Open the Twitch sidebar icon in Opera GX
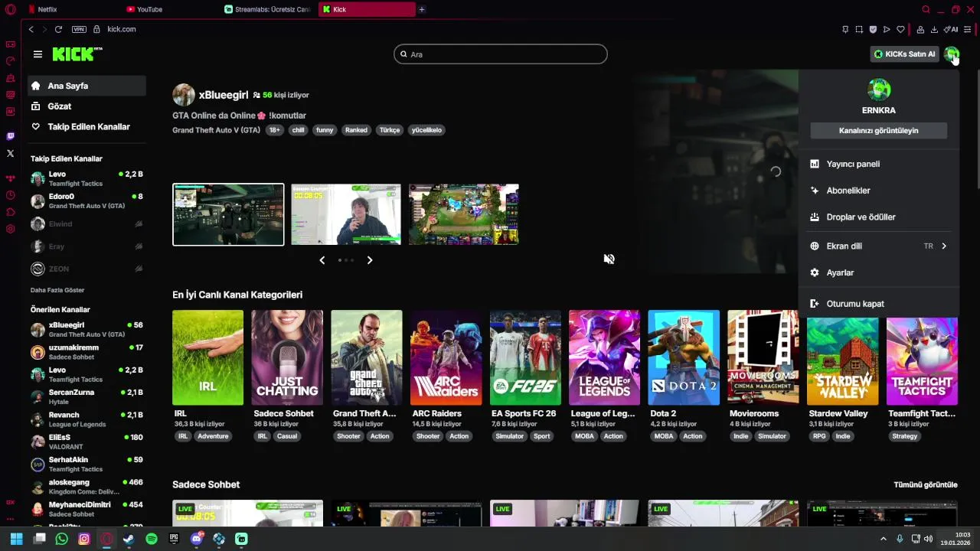This screenshot has width=980, height=551. (10, 136)
